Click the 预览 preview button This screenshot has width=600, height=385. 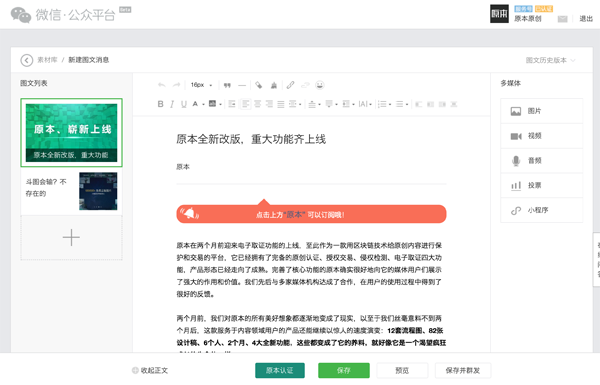click(x=402, y=370)
